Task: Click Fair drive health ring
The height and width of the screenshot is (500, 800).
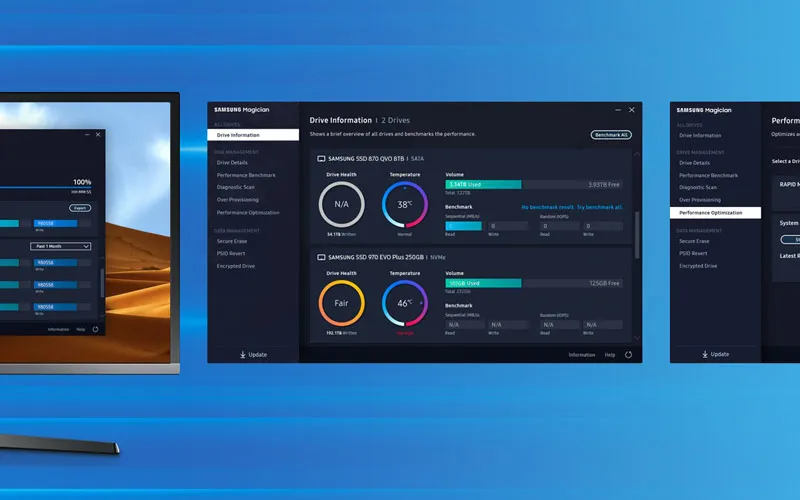Action: (x=341, y=302)
